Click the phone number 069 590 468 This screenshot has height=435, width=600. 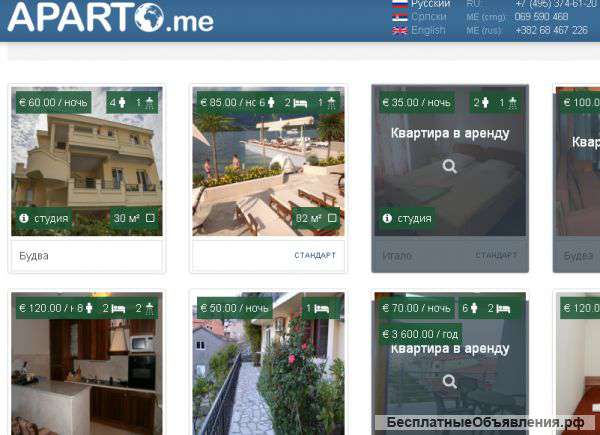pyautogui.click(x=541, y=17)
